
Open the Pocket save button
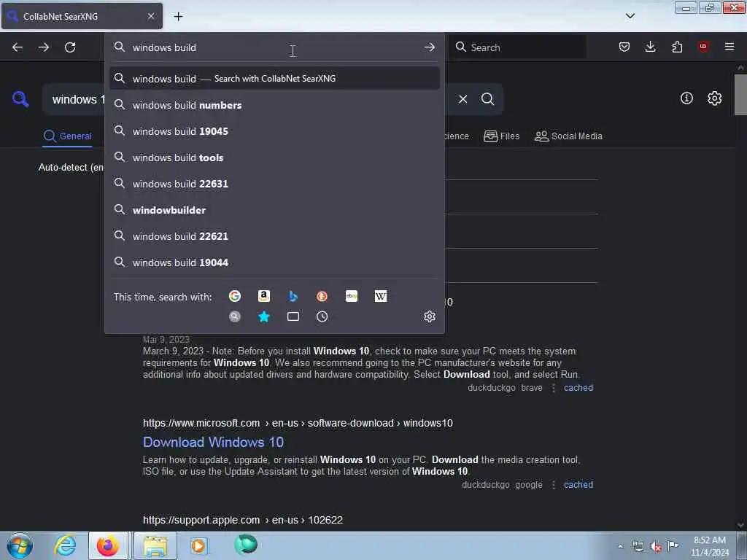pyautogui.click(x=624, y=47)
